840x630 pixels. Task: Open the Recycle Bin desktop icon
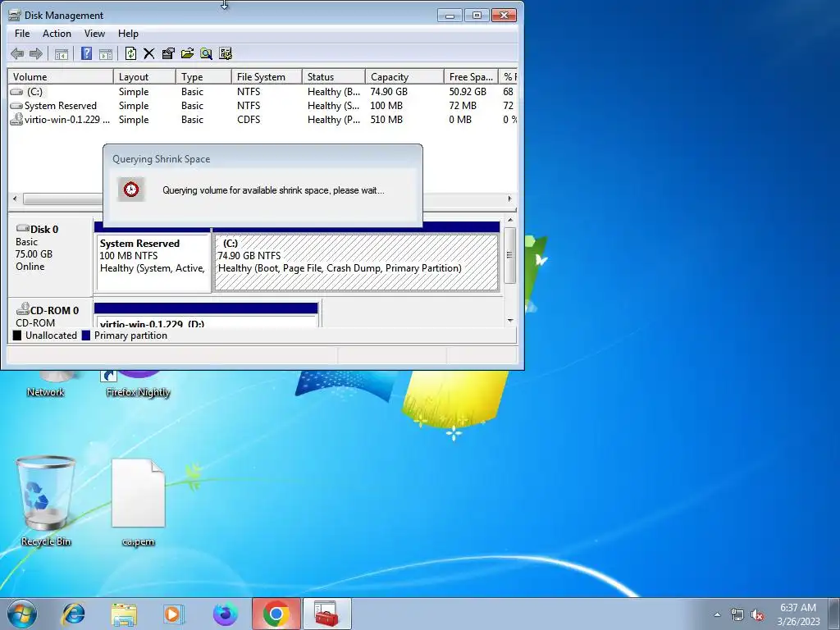(46, 501)
